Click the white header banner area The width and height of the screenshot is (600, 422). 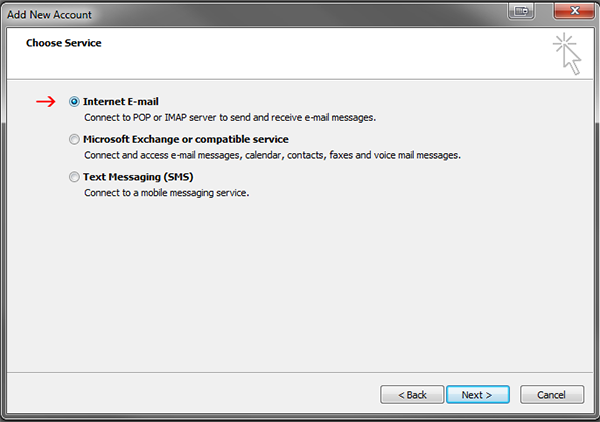(x=300, y=54)
